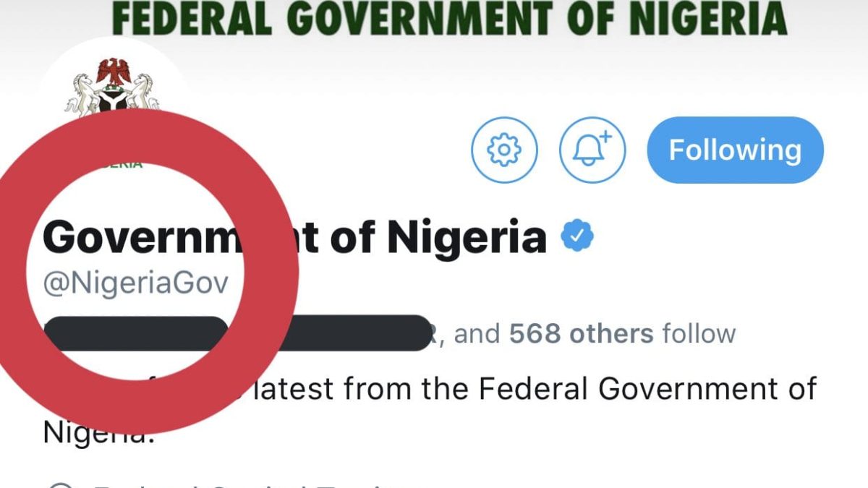Tap the first redacted follower name

(136, 333)
